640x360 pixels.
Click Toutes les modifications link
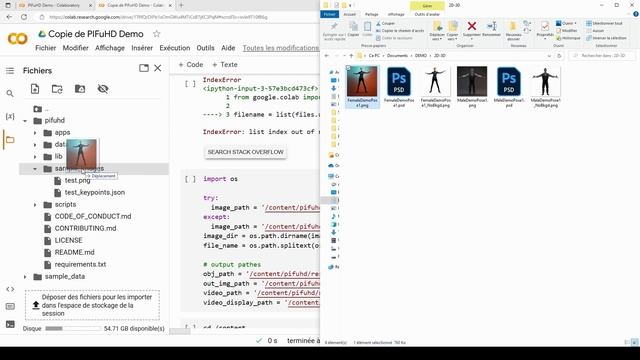coord(281,48)
